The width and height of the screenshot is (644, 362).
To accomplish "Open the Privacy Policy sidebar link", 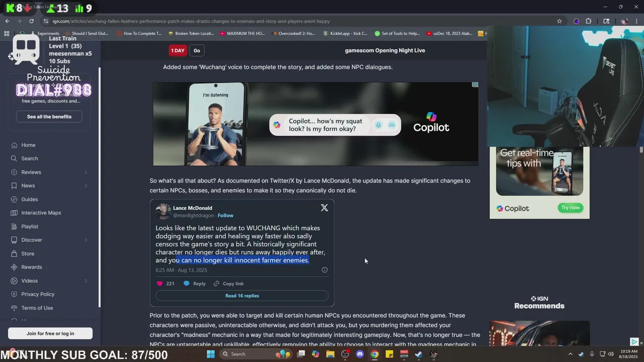I will click(38, 294).
